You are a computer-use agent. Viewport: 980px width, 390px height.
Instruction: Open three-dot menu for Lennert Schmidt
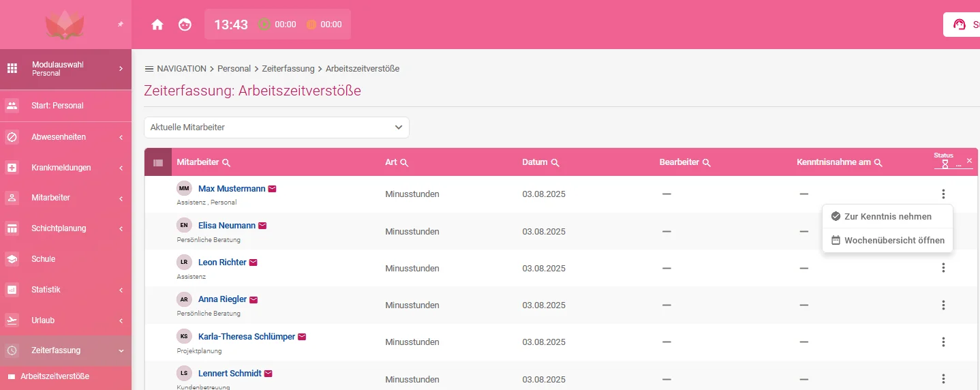943,379
